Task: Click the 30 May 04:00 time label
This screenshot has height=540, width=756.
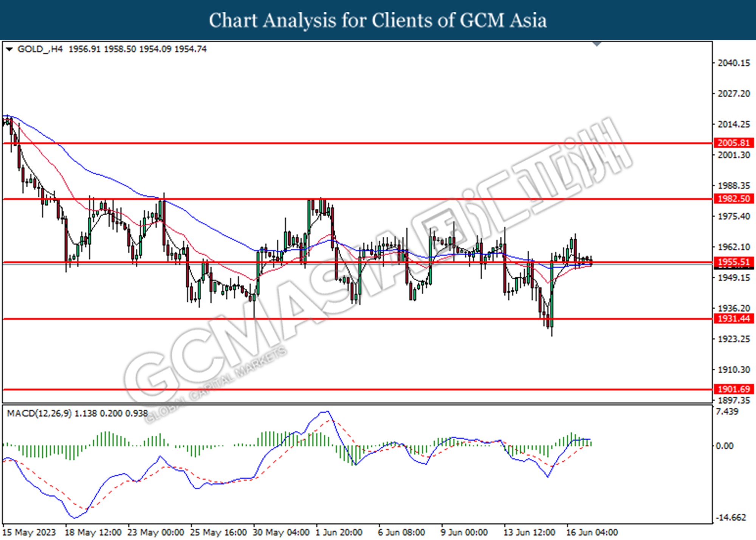Action: [x=282, y=532]
